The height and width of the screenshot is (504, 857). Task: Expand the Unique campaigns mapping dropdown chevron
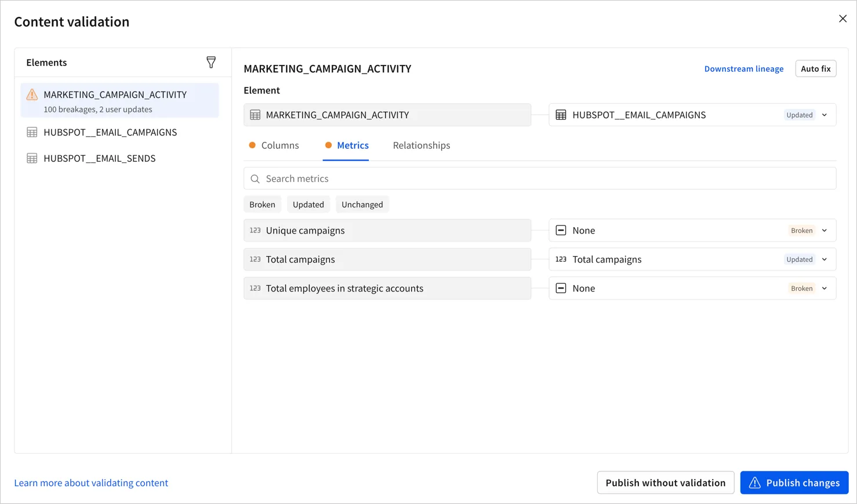pos(825,231)
